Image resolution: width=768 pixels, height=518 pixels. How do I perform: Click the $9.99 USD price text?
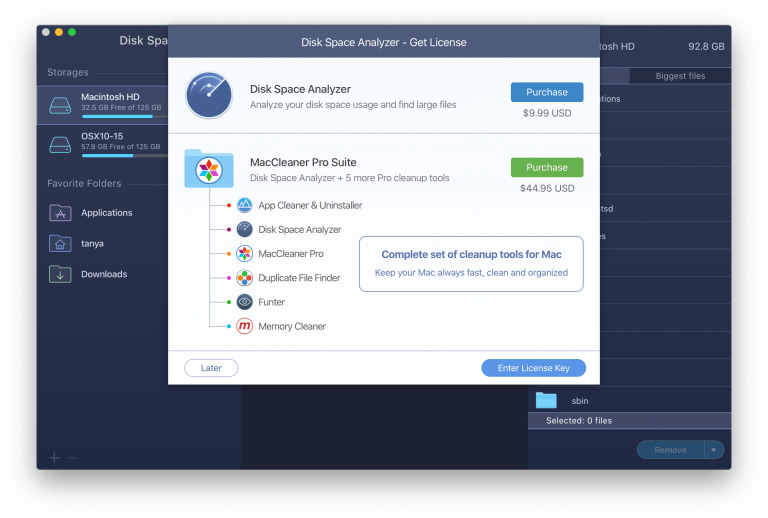coord(547,113)
